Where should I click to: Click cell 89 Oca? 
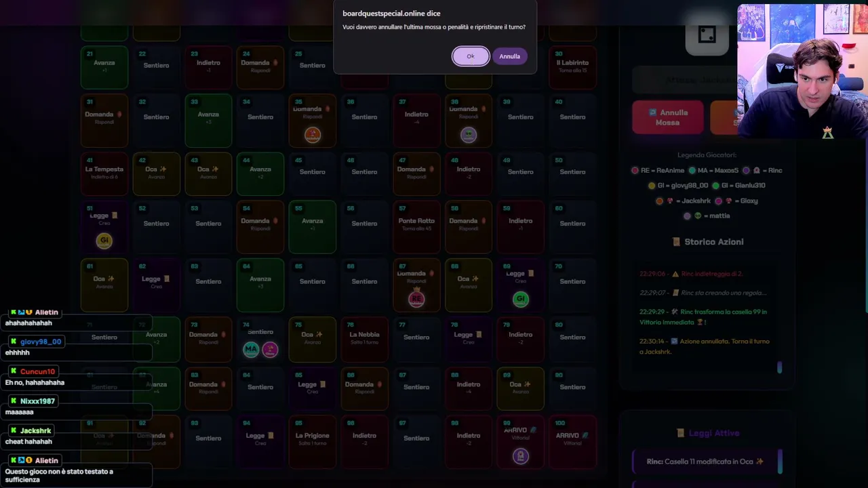tap(521, 387)
